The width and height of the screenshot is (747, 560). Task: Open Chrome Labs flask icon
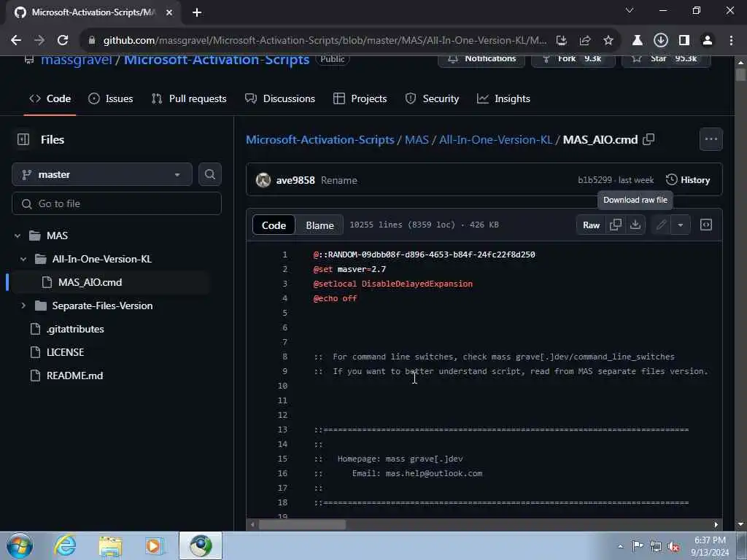coord(637,40)
